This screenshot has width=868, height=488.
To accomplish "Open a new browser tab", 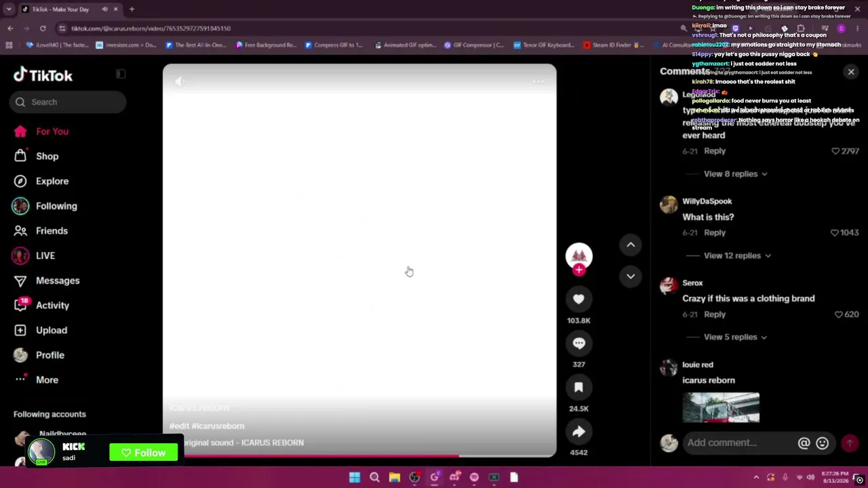I will (132, 9).
